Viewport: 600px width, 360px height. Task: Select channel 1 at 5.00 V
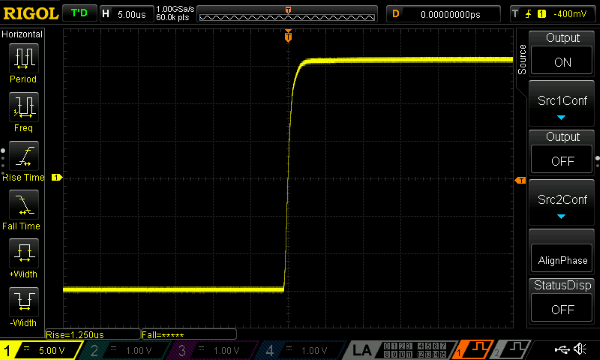[x=40, y=350]
